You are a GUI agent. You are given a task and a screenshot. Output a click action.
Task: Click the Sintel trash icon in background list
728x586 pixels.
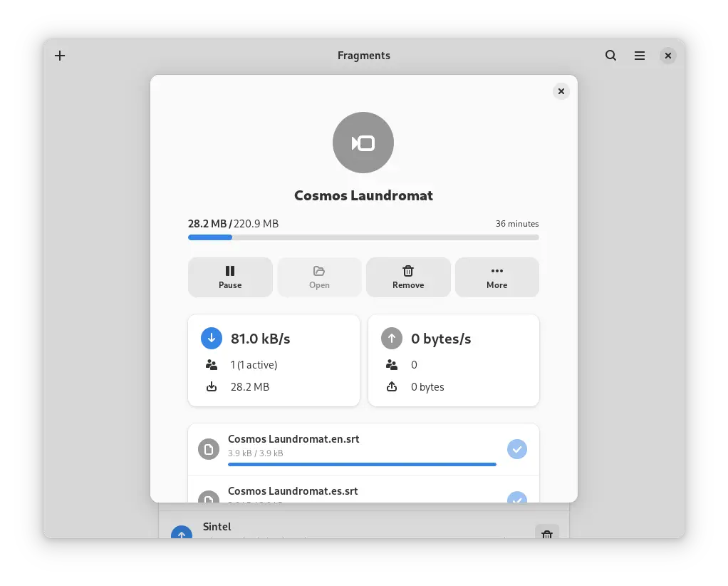click(547, 533)
